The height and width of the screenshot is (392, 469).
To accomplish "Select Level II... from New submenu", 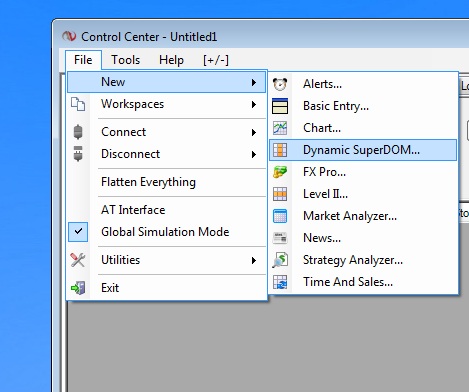I will [x=363, y=194].
